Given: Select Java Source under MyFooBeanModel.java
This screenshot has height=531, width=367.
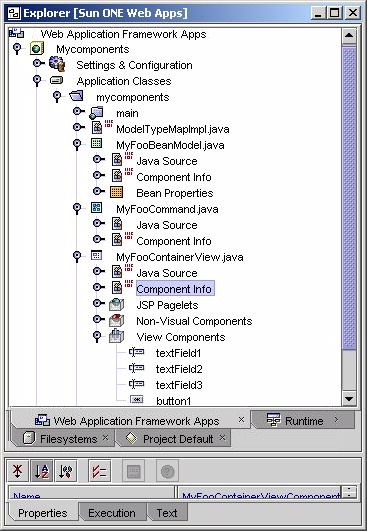Looking at the screenshot, I should pyautogui.click(x=167, y=161).
